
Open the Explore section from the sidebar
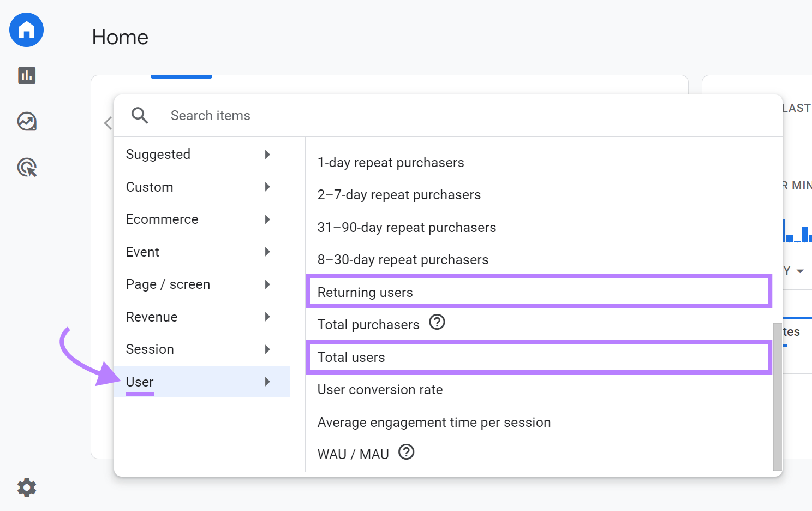26,122
